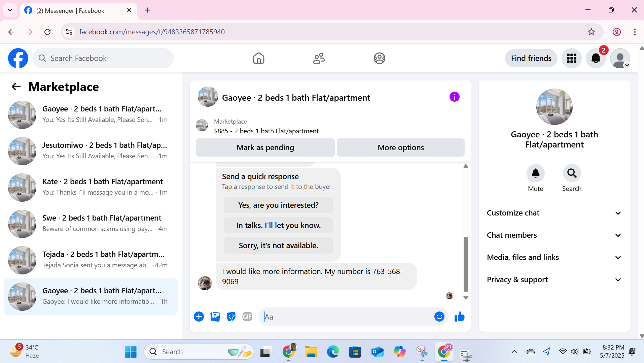644x363 pixels.
Task: Attach a photo or file icon
Action: pos(215,317)
